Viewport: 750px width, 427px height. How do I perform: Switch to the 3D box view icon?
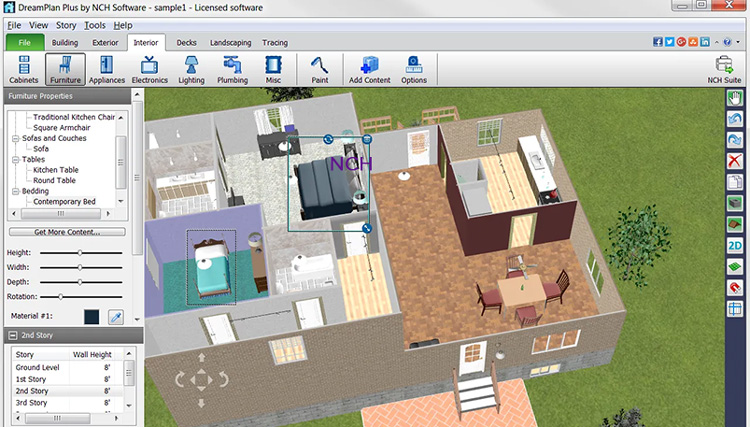[735, 203]
